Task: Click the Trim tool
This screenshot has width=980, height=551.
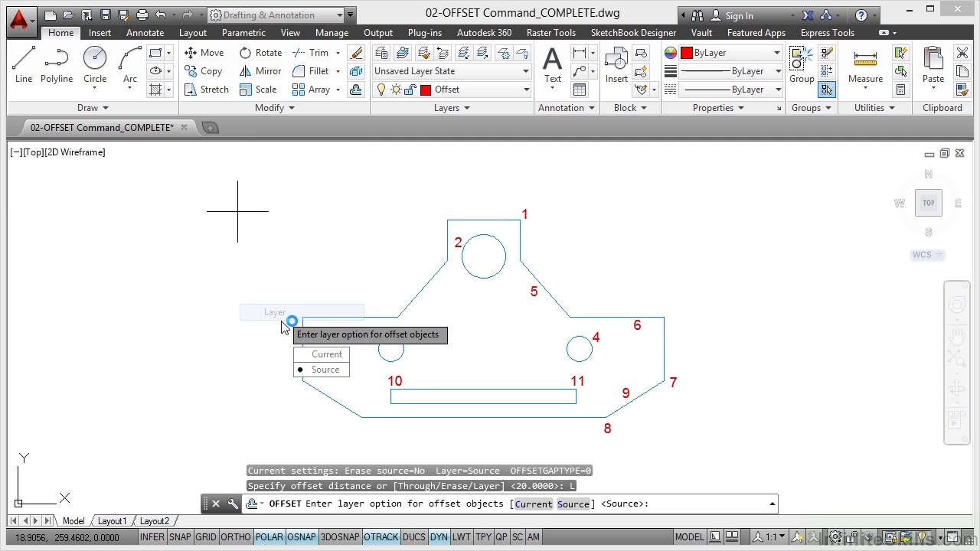Action: (312, 53)
